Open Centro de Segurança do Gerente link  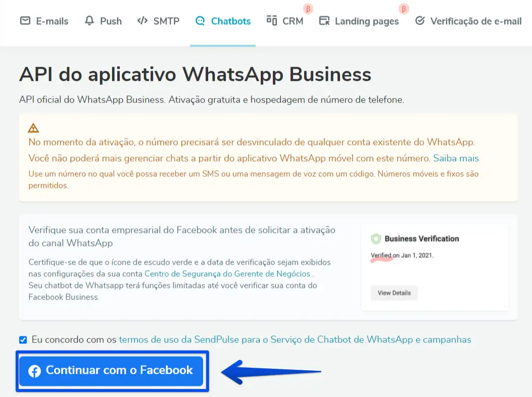coord(227,273)
